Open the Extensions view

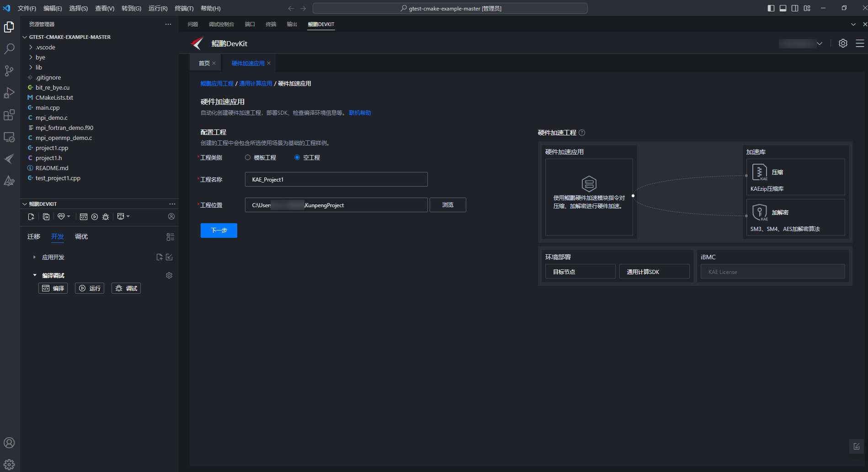click(9, 115)
